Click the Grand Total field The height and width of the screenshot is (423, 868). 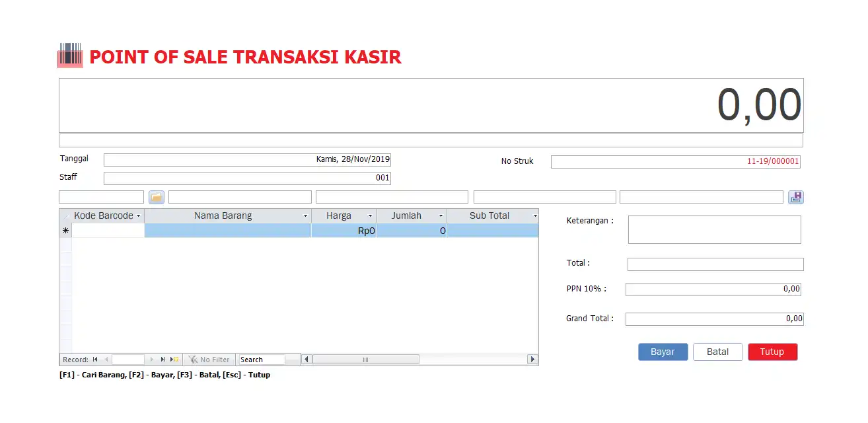tap(715, 319)
